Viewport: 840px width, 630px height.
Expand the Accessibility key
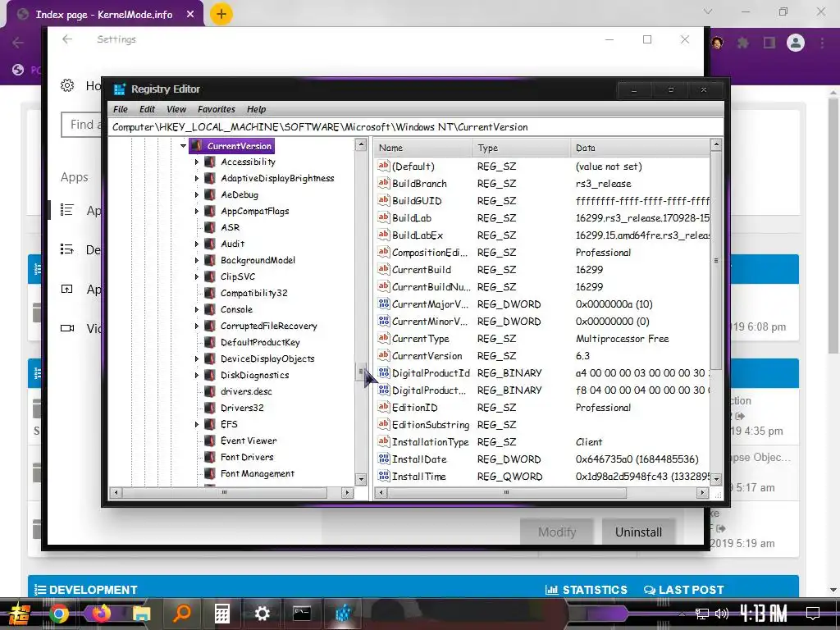coord(197,162)
